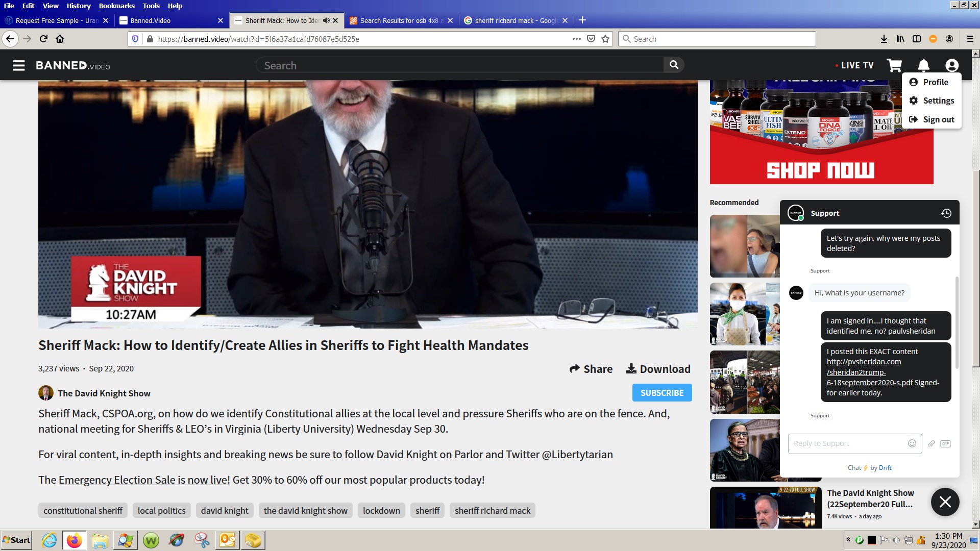Select Settings from account menu
This screenshot has width=980, height=551.
click(x=932, y=101)
